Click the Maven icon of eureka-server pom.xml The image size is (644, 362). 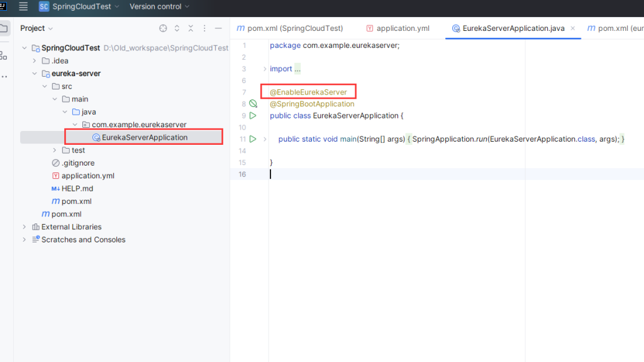click(55, 201)
